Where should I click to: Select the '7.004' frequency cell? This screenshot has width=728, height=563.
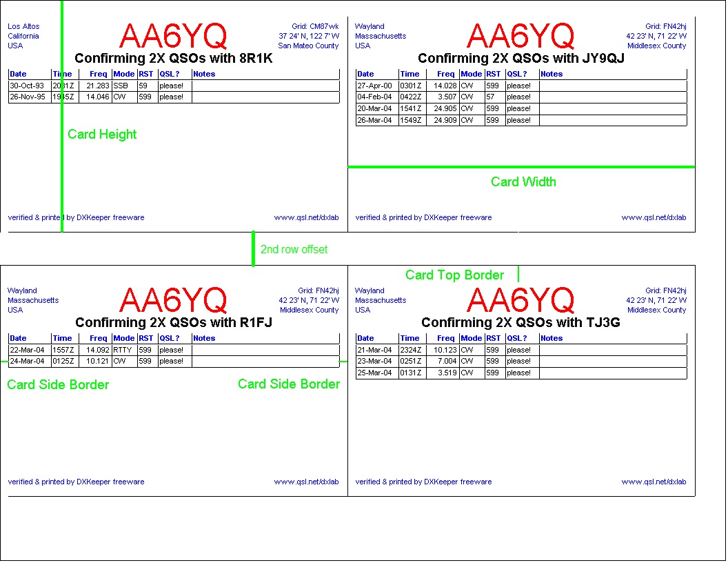[443, 362]
